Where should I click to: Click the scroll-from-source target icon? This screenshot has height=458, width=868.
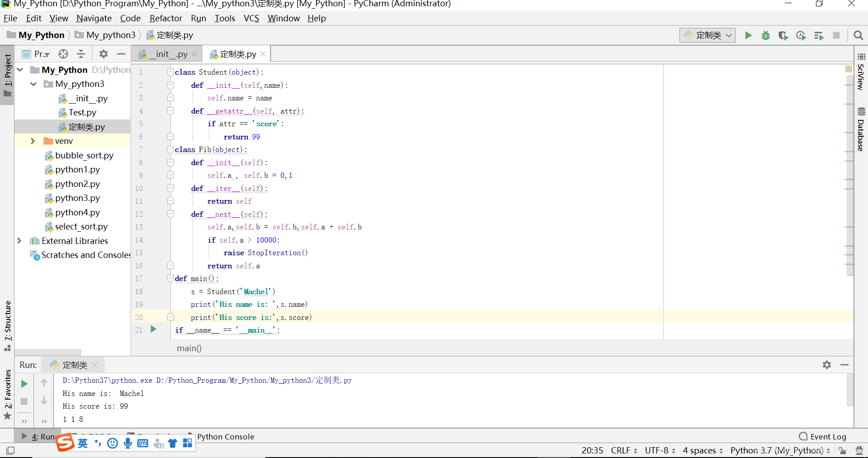coord(63,54)
